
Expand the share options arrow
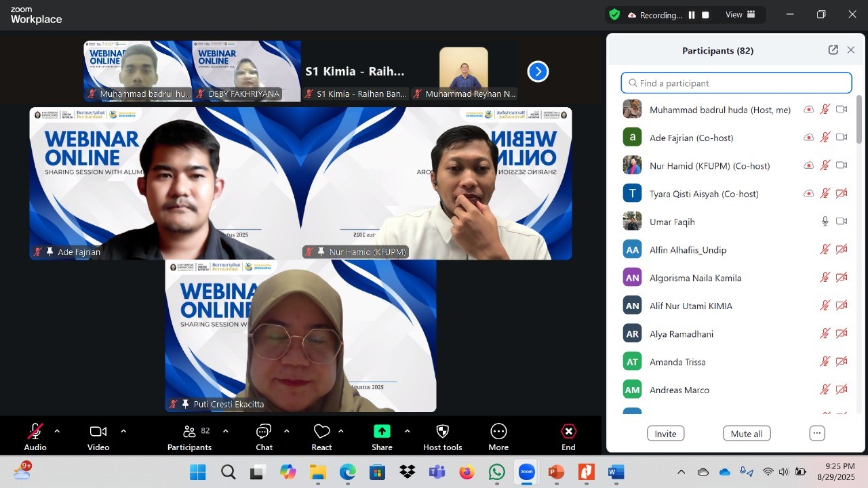407,431
